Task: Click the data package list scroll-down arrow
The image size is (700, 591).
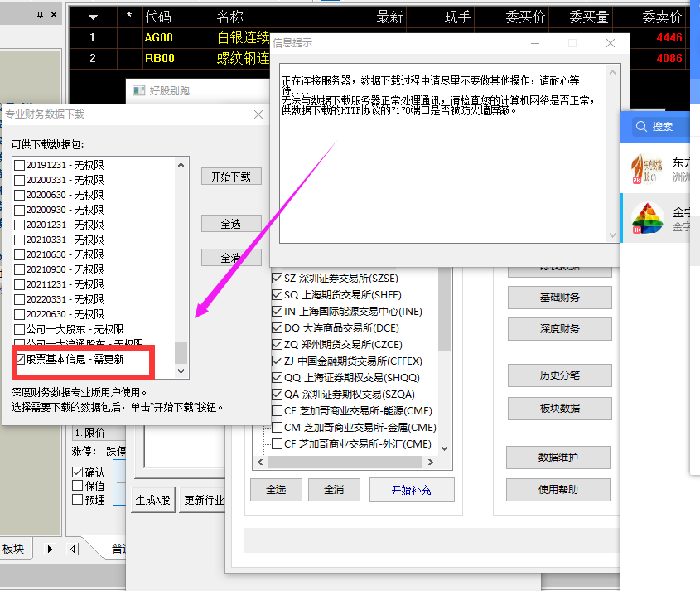Action: pos(181,371)
